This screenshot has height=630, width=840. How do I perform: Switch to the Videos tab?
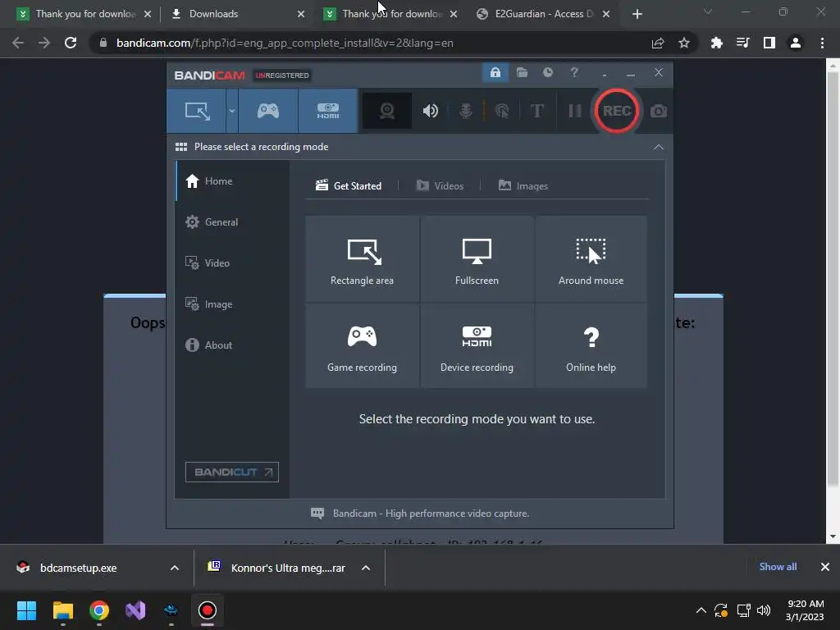pyautogui.click(x=440, y=186)
